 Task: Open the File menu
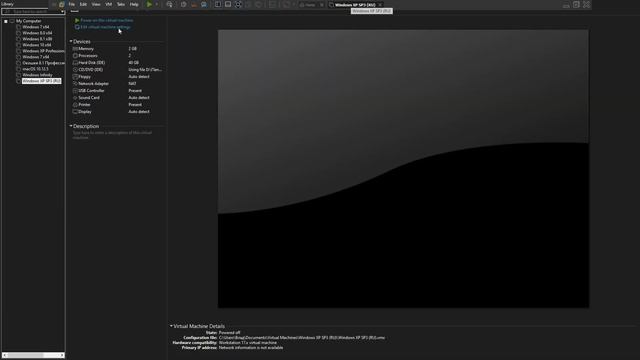[72, 4]
